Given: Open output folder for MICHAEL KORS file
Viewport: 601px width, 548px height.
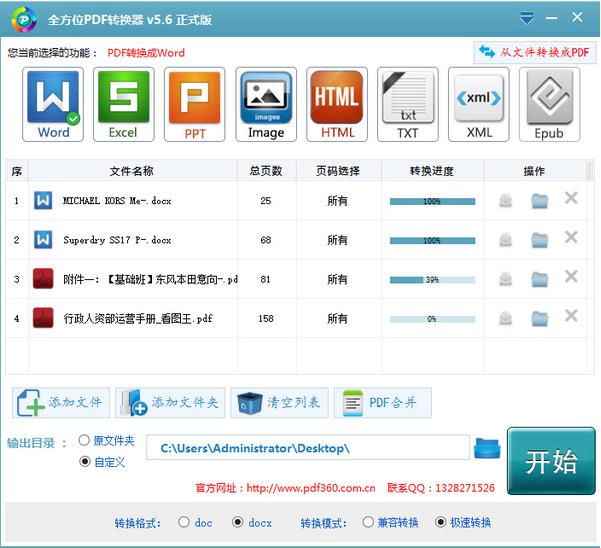Looking at the screenshot, I should click(540, 201).
